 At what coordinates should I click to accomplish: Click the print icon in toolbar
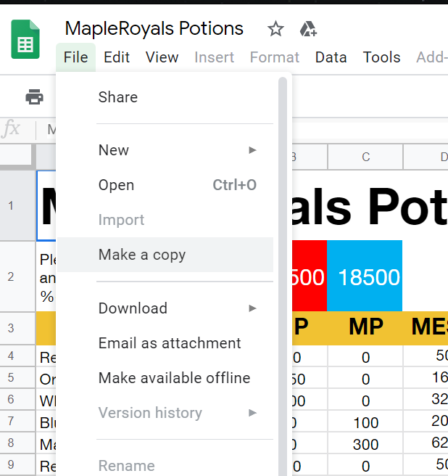[x=34, y=97]
